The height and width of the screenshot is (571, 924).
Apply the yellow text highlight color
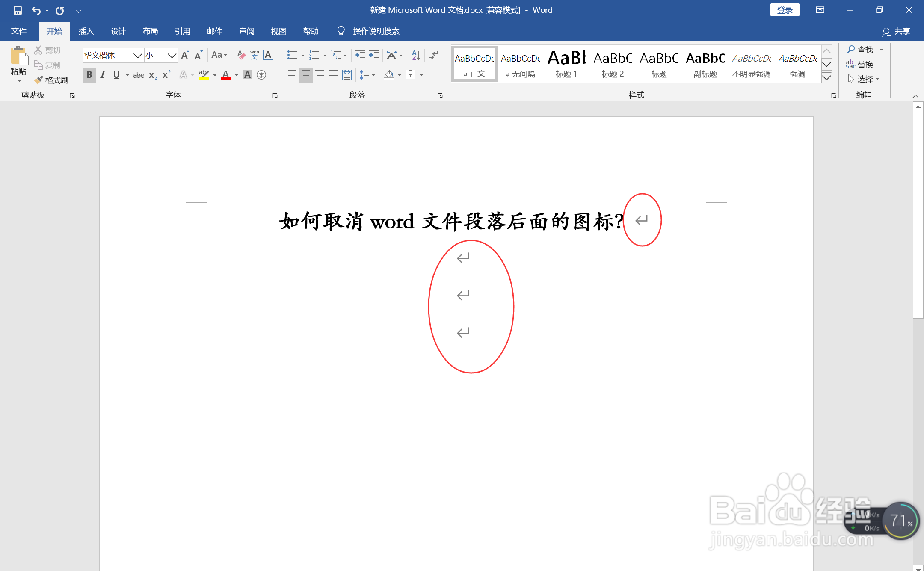tap(204, 75)
